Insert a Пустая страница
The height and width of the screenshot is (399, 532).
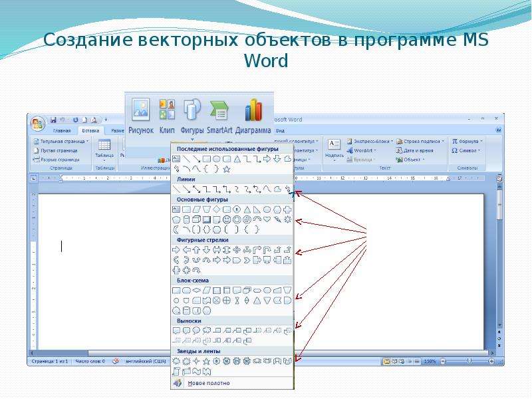point(56,150)
